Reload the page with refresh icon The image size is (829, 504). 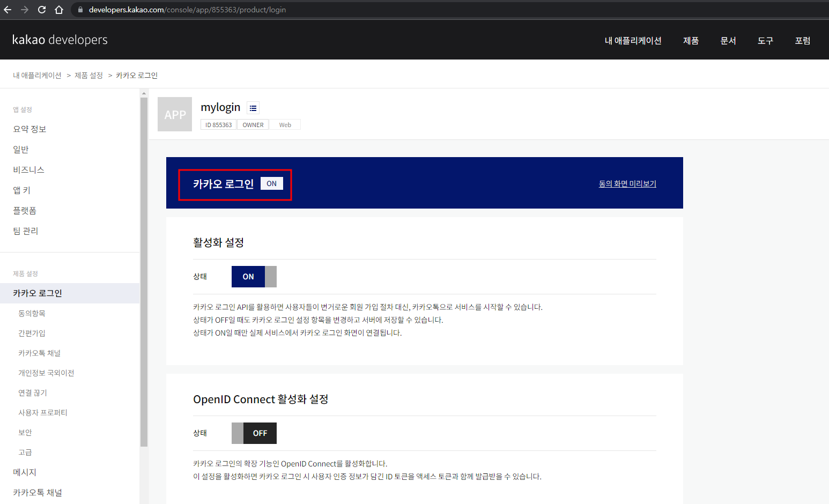coord(42,10)
